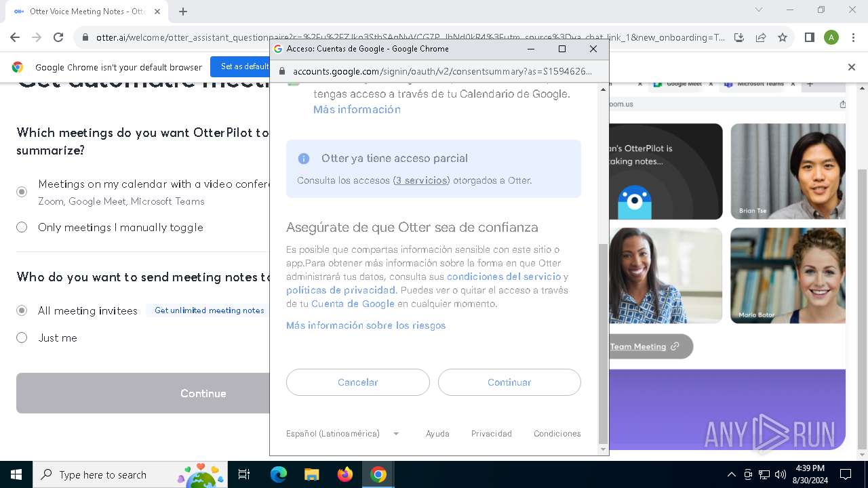Open Chrome three-dot menu
The width and height of the screenshot is (868, 488).
[853, 37]
